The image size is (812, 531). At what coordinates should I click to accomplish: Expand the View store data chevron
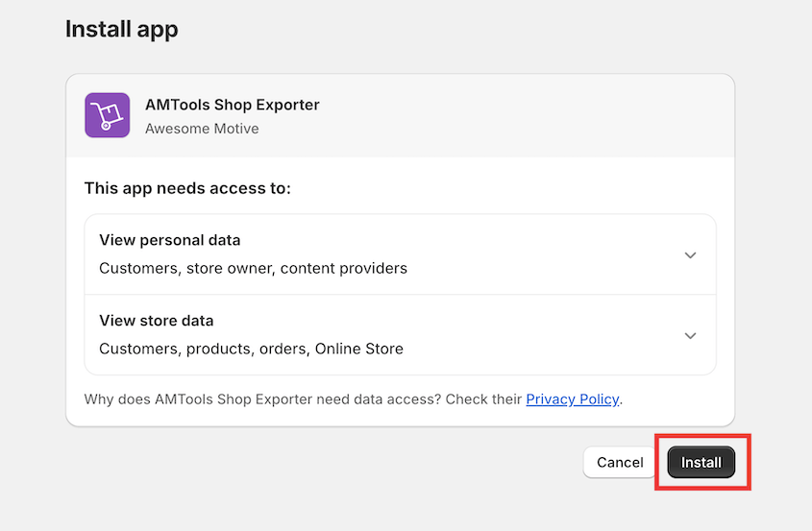point(690,336)
